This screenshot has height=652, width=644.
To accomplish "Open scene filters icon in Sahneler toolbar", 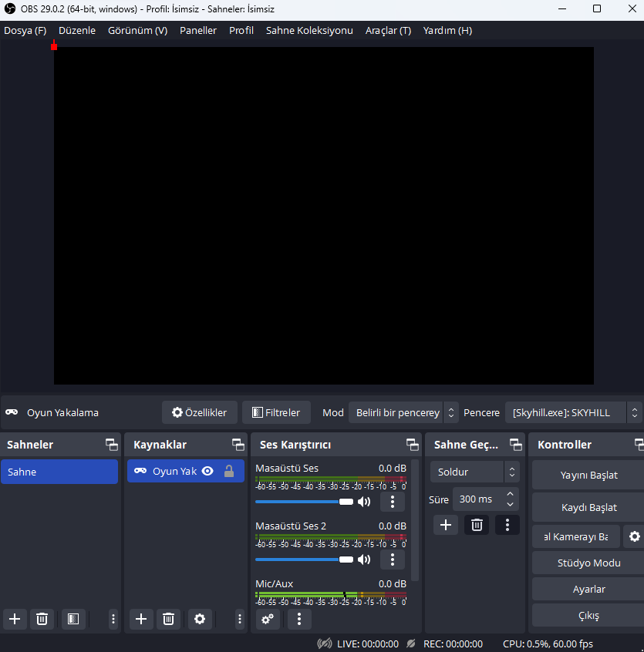I will click(x=73, y=619).
